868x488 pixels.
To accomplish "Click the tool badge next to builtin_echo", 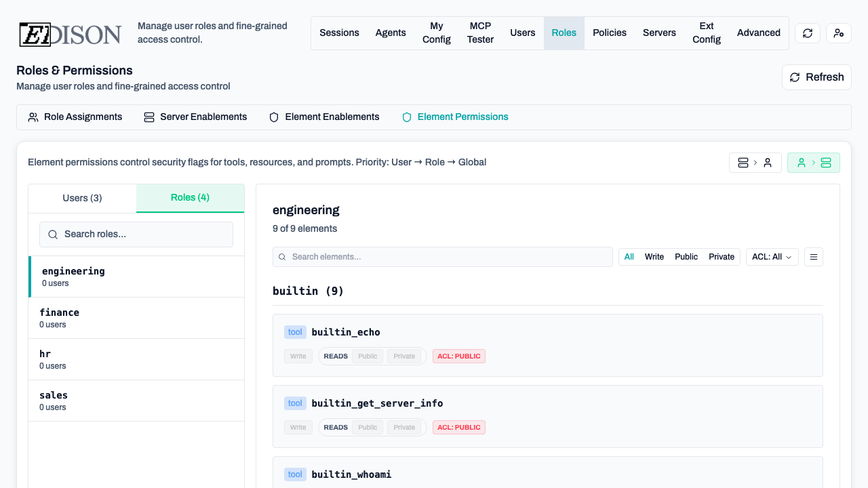I will [295, 331].
